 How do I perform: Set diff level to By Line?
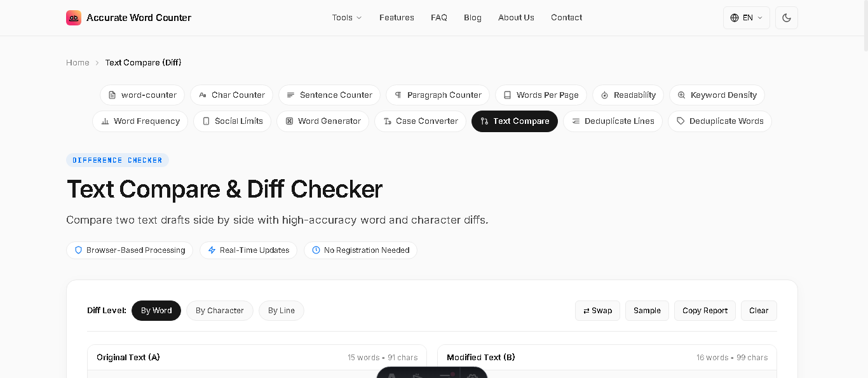281,311
